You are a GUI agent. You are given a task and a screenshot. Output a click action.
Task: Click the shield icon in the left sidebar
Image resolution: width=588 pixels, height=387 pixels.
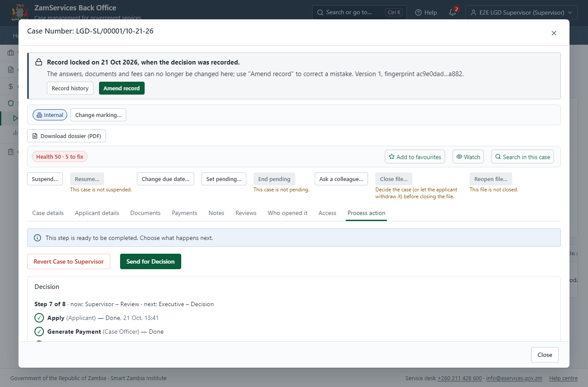click(11, 103)
